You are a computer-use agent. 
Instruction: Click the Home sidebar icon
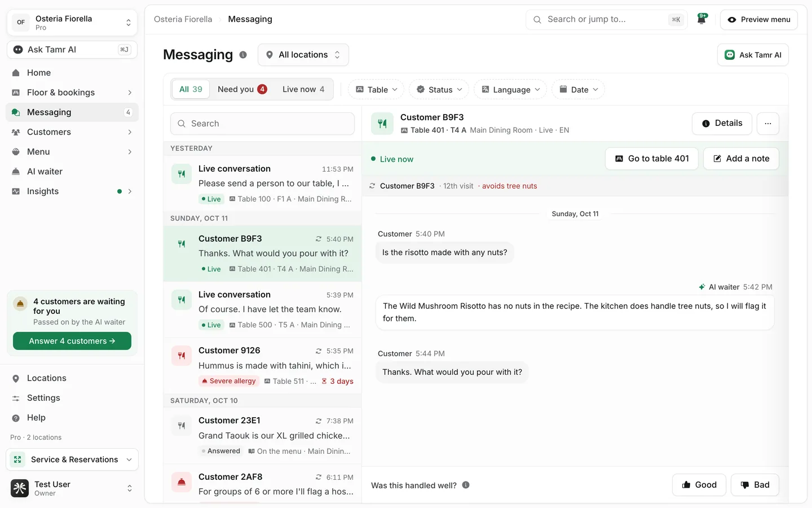[x=16, y=73]
